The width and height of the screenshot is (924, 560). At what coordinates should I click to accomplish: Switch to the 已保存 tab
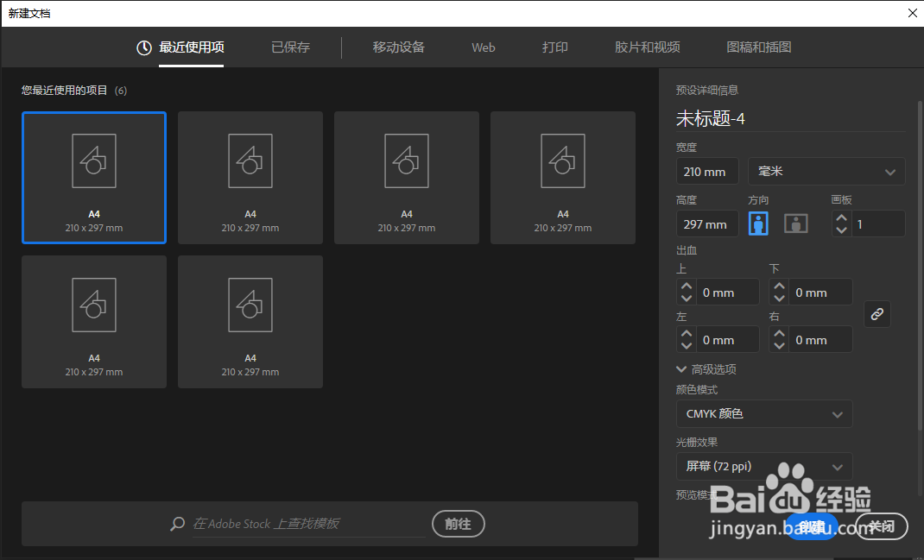click(x=290, y=47)
